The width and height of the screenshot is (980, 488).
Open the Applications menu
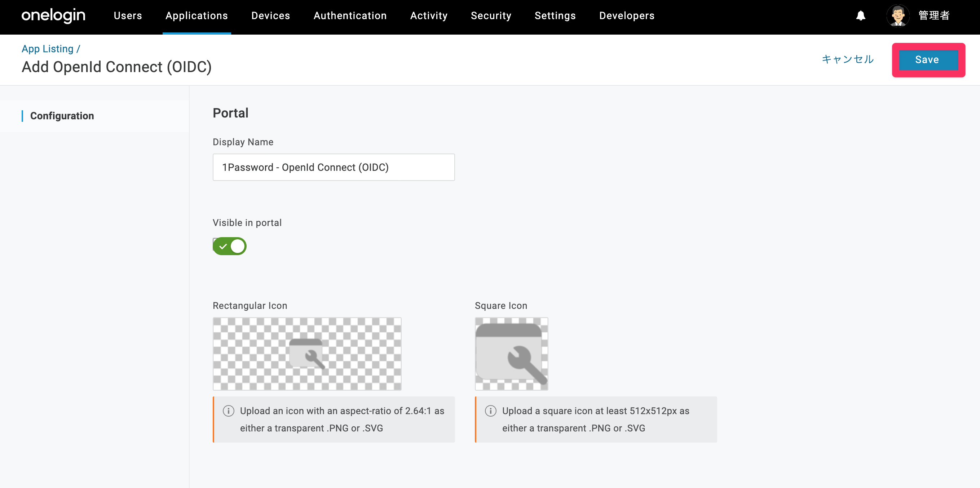197,15
